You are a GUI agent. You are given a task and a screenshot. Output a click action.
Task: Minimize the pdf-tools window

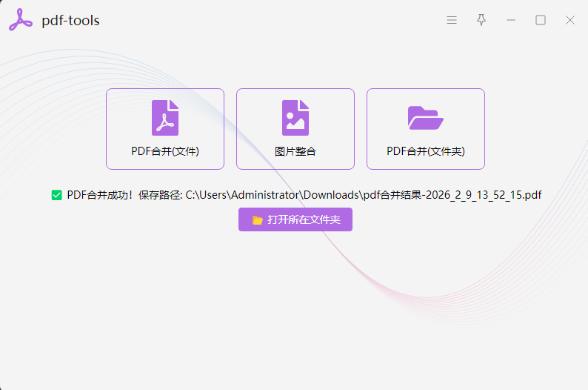pyautogui.click(x=511, y=20)
